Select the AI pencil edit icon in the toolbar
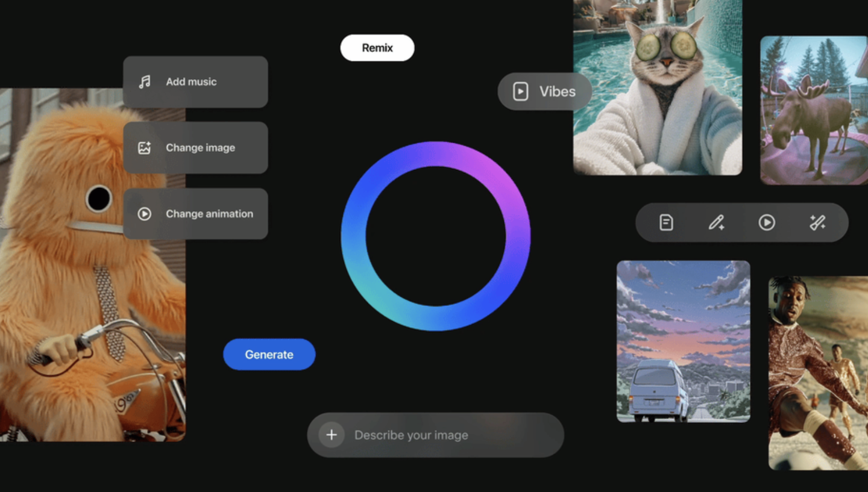The height and width of the screenshot is (492, 868). coord(716,222)
